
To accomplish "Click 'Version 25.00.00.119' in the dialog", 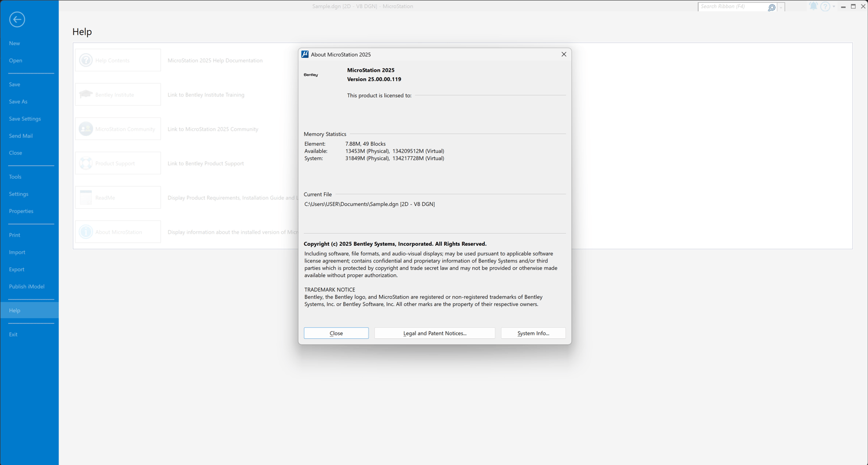I will [x=374, y=79].
